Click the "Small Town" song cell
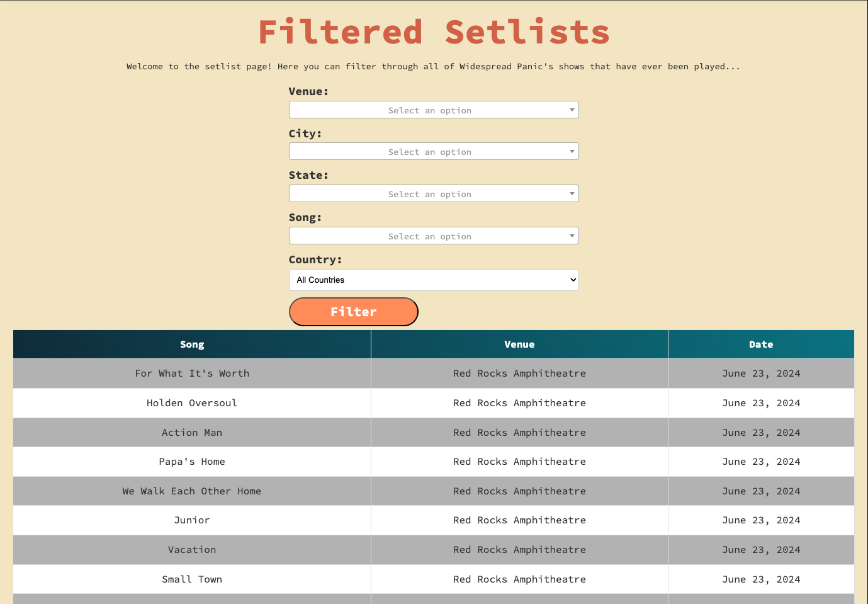This screenshot has width=868, height=604. click(192, 579)
